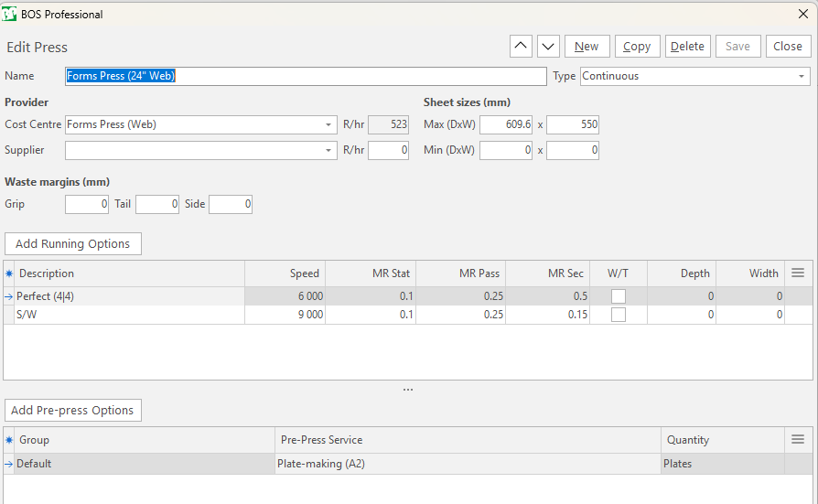Screen dimensions: 818x504
Task: Click MR Pass cell in S/W row
Action: 460,315
